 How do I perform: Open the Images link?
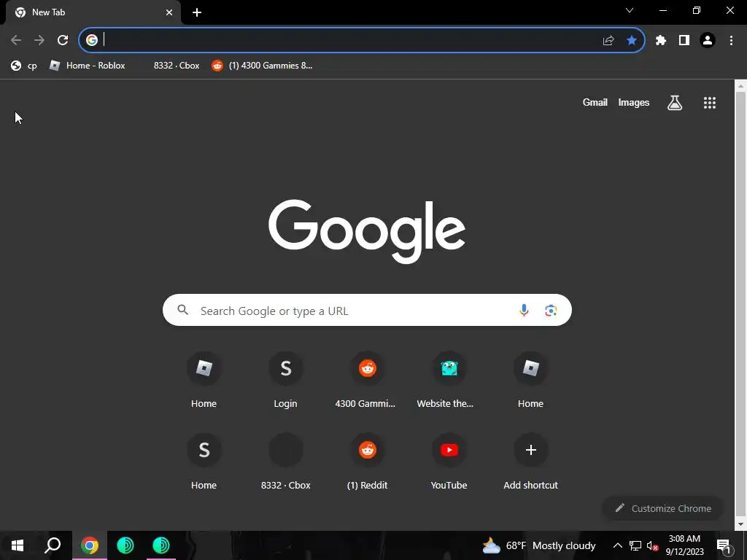(634, 102)
